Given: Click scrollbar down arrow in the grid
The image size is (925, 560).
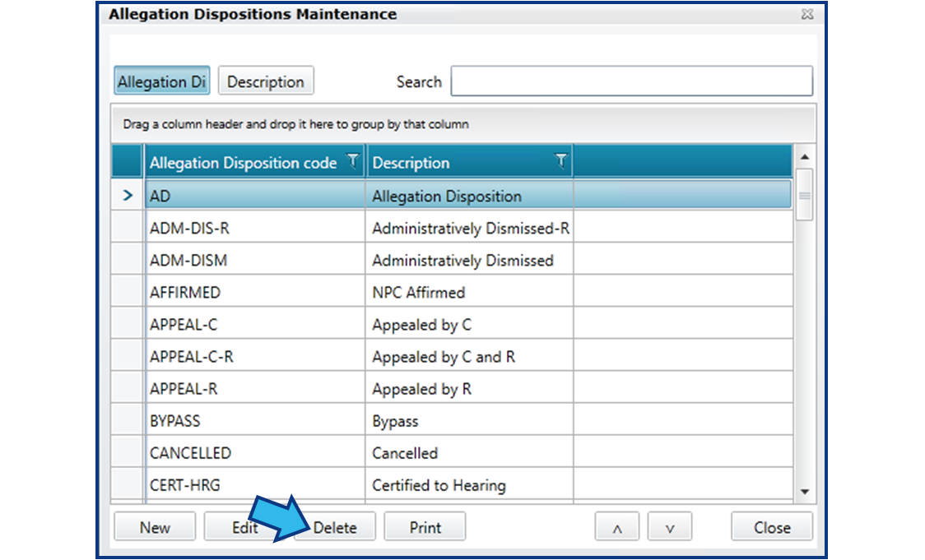Looking at the screenshot, I should click(805, 492).
